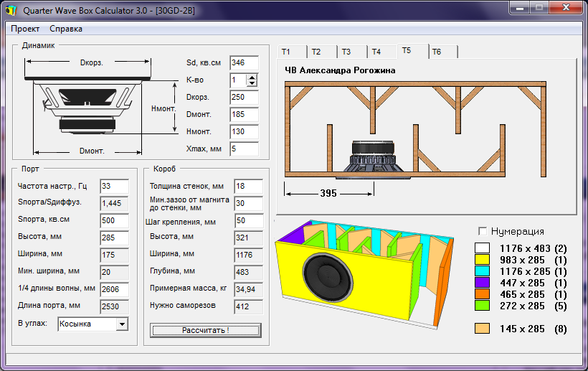Click the Шаг крепления, мм field
The height and width of the screenshot is (371, 588).
coord(249,221)
